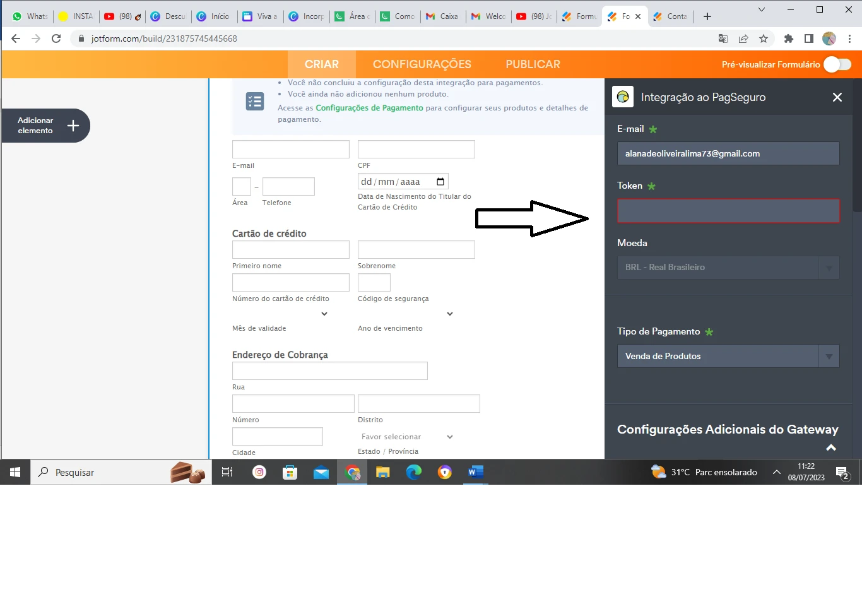Click the checklist form icon beside the warning text
The image size is (862, 616).
254,100
